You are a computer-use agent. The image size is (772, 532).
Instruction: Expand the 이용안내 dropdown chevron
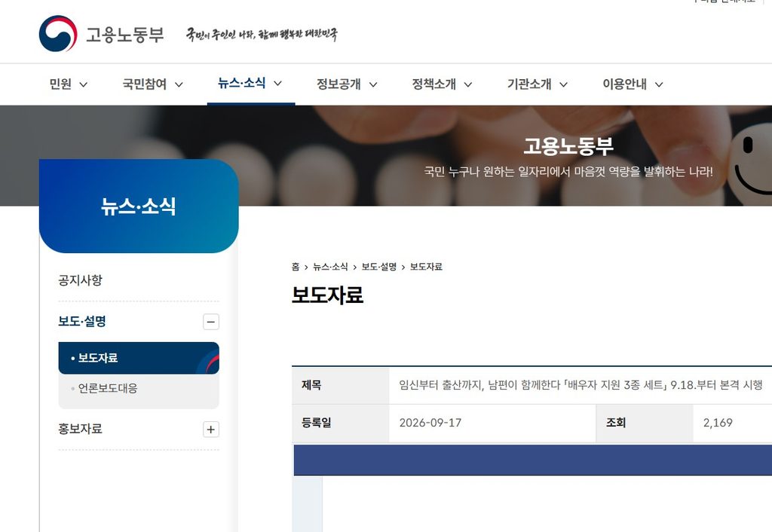[x=659, y=84]
